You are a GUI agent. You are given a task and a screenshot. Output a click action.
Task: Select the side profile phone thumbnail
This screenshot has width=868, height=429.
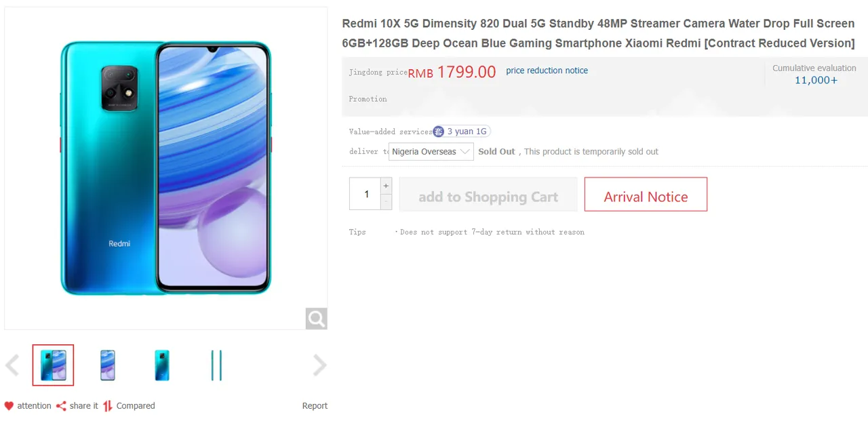tap(216, 365)
